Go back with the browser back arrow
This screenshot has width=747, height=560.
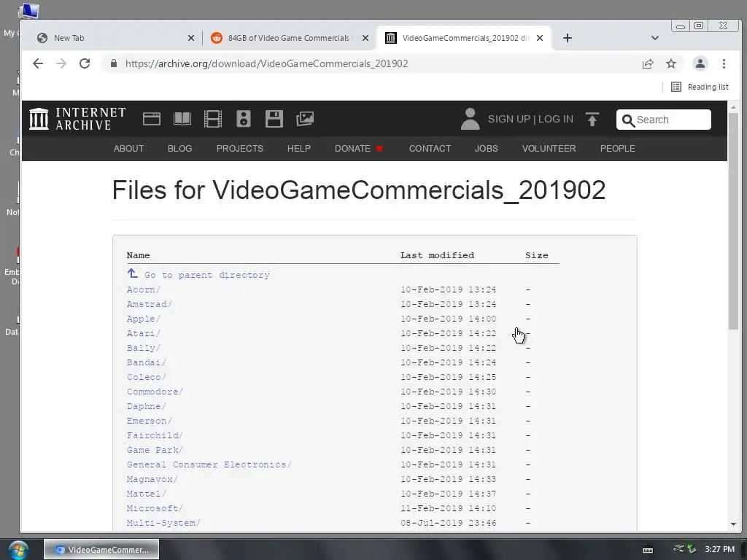(x=38, y=64)
